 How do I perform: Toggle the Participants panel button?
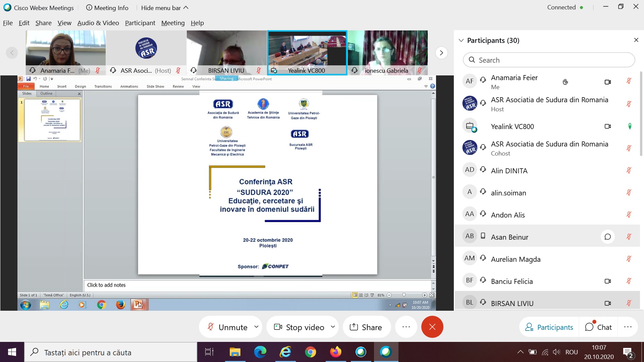[x=549, y=327]
